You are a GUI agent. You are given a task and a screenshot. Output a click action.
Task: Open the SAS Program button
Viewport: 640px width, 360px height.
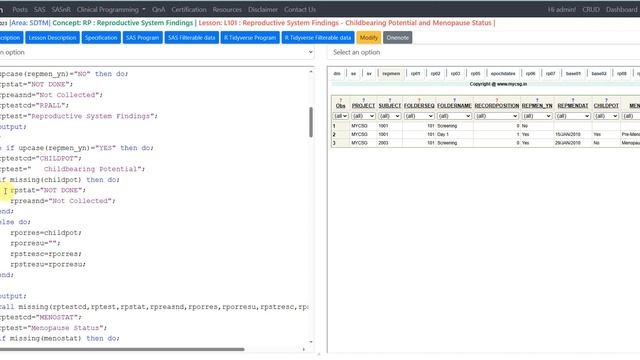point(142,38)
